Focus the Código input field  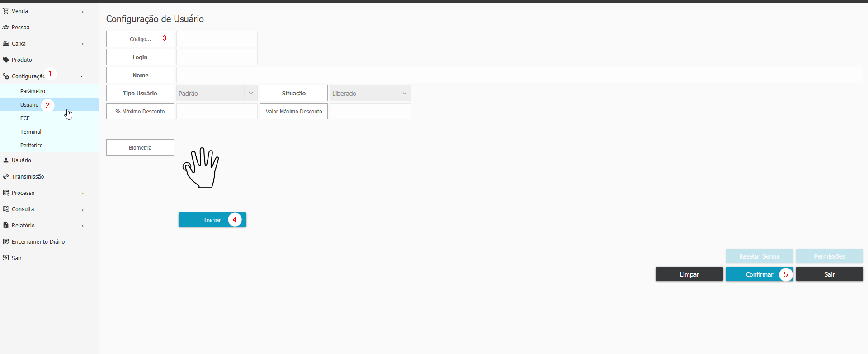pos(217,39)
